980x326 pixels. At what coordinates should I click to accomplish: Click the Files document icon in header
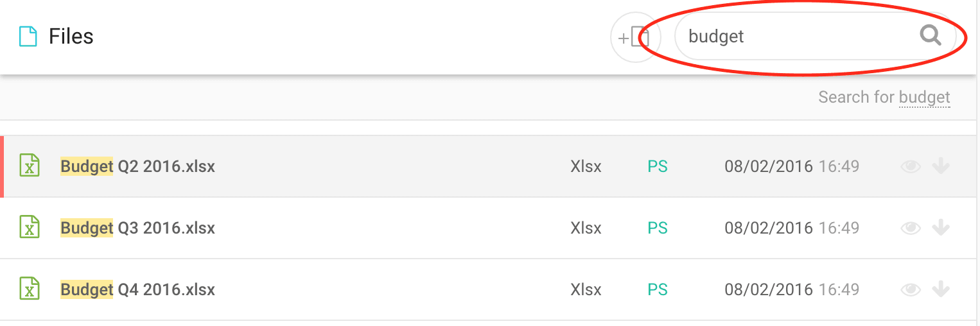tap(28, 37)
